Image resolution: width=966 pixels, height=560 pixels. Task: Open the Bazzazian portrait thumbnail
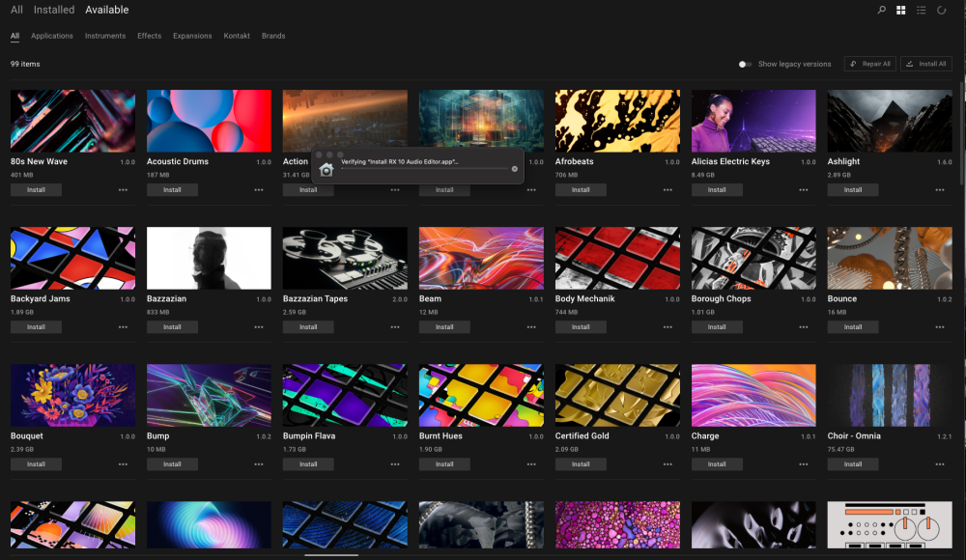coord(209,258)
